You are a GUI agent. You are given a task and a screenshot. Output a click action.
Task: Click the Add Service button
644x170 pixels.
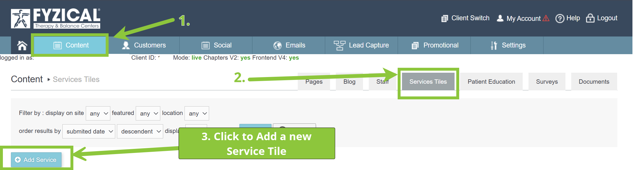[36, 160]
